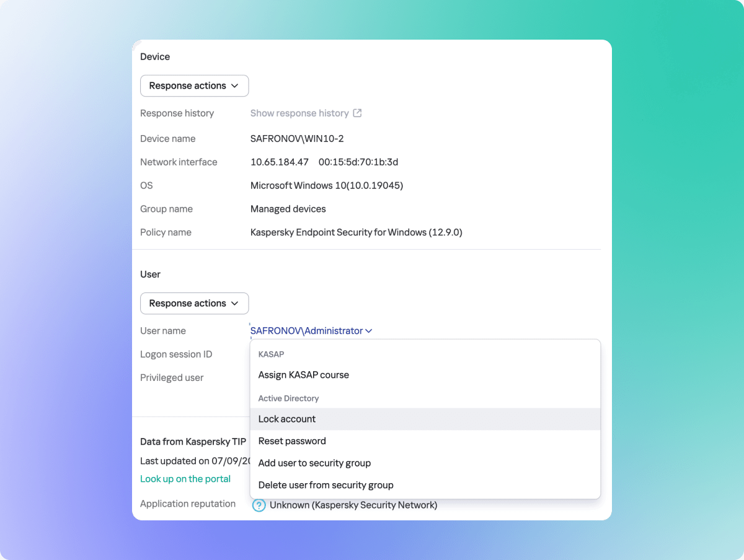Click the Network interface label
Image resolution: width=744 pixels, height=560 pixels.
(x=179, y=162)
